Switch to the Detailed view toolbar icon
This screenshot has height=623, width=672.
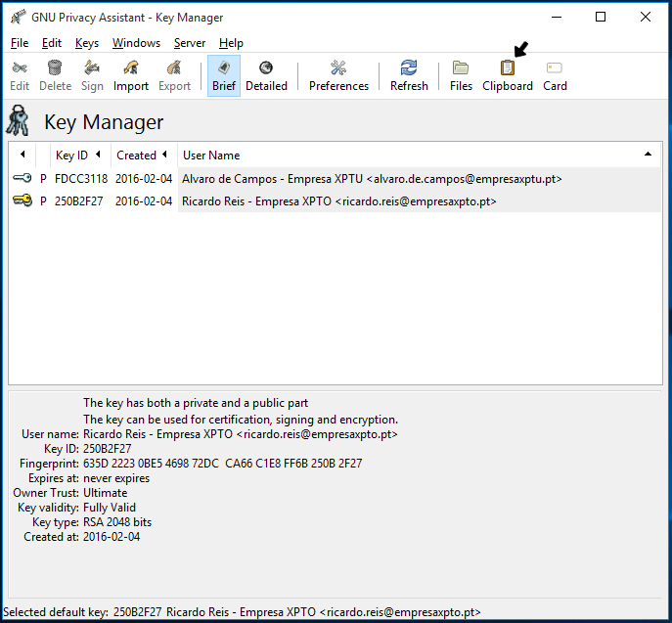tap(266, 67)
